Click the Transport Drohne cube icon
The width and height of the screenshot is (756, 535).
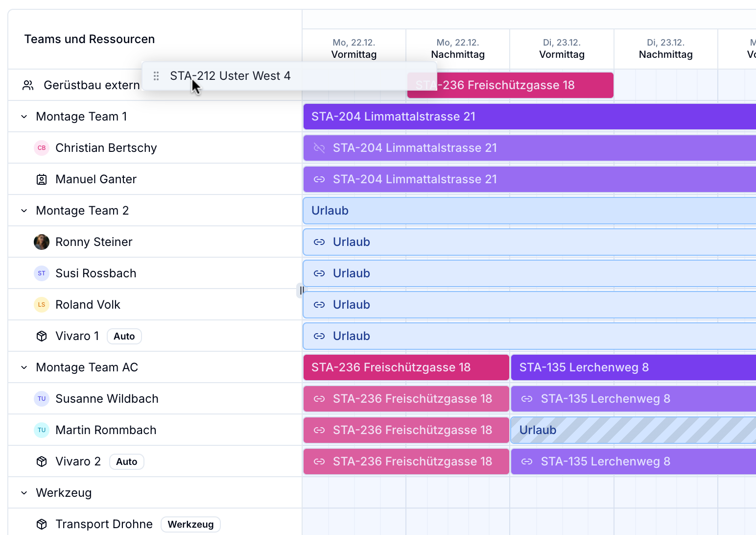(x=42, y=524)
